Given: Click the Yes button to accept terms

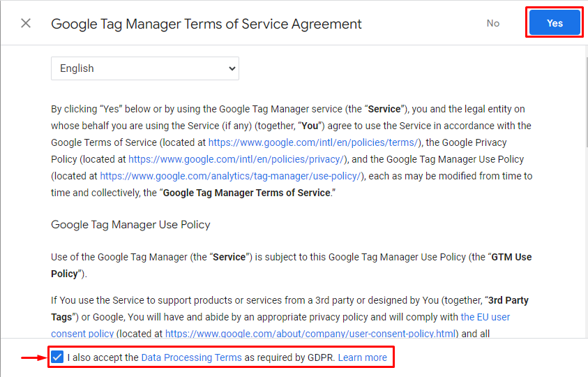Looking at the screenshot, I should (555, 23).
